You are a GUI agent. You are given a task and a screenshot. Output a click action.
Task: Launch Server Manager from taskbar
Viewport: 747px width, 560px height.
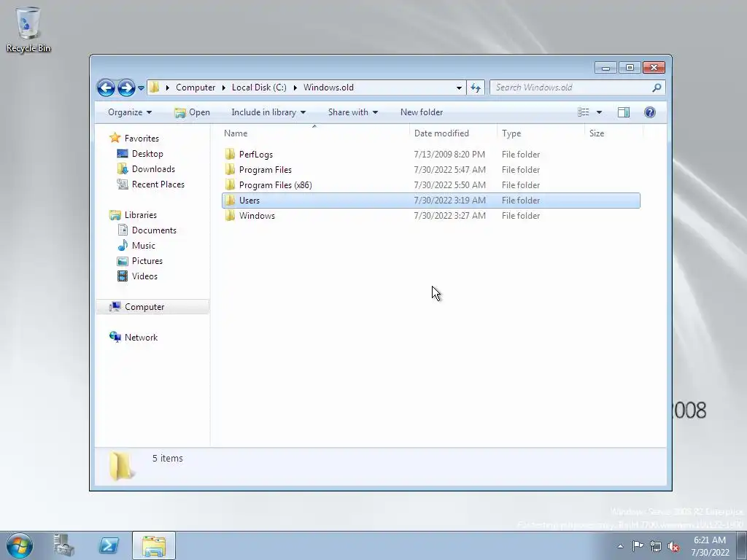click(x=63, y=545)
